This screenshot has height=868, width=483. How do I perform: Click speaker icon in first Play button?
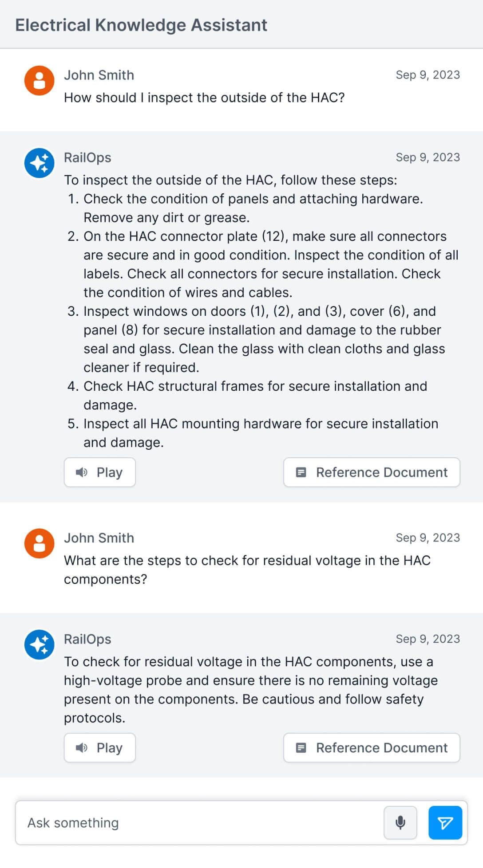click(x=81, y=472)
